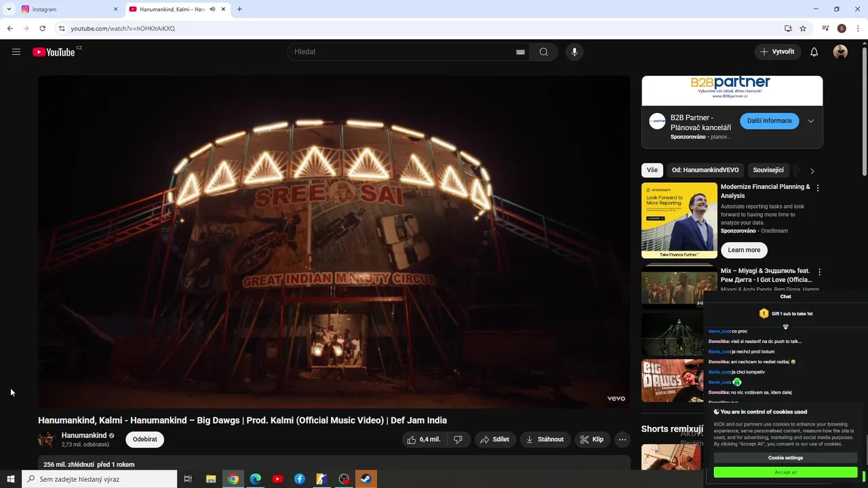
Task: Open File Explorer from taskbar
Action: (211, 479)
